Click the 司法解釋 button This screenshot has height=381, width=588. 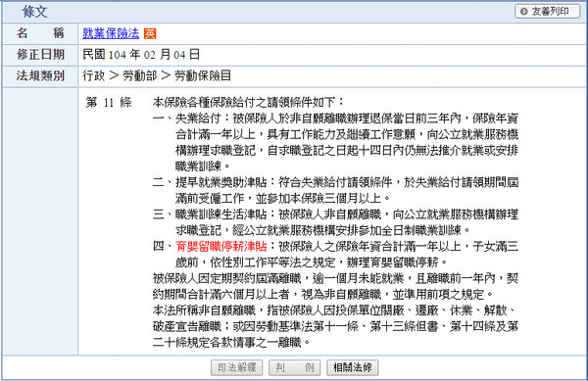pos(236,367)
